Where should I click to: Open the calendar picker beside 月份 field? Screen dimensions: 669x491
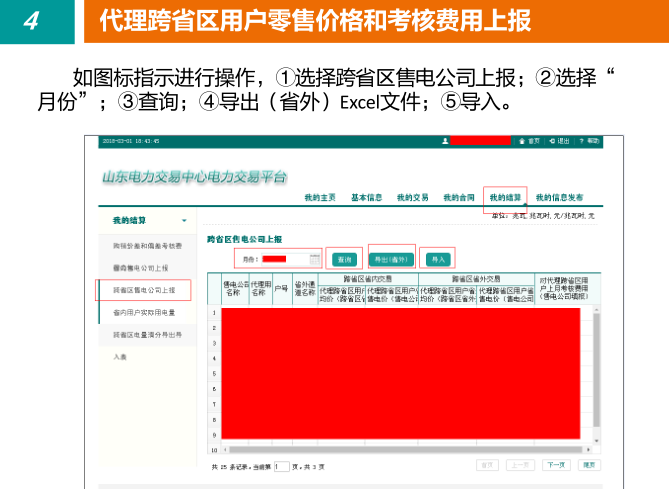pos(314,259)
